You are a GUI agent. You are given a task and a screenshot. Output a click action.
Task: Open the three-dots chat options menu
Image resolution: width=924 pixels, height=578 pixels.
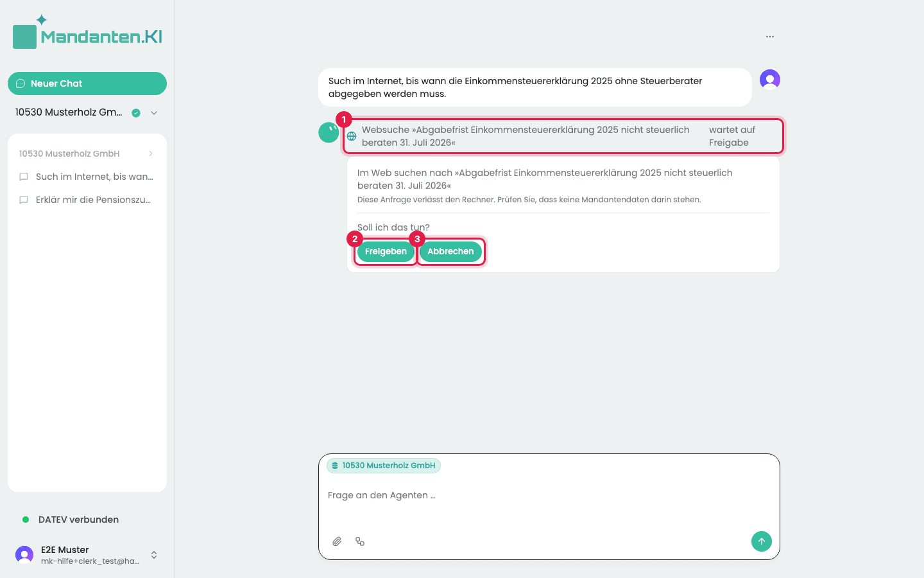pos(770,37)
